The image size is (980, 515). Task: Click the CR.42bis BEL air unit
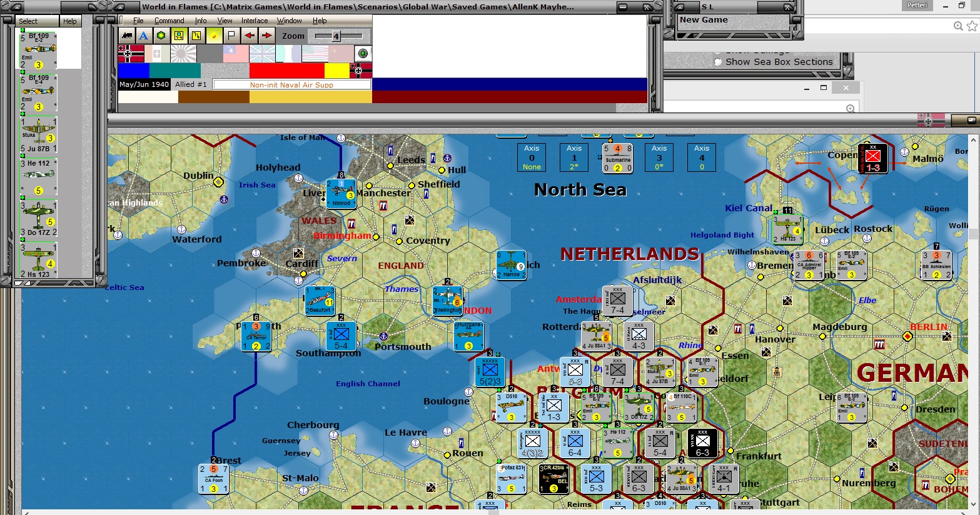554,479
